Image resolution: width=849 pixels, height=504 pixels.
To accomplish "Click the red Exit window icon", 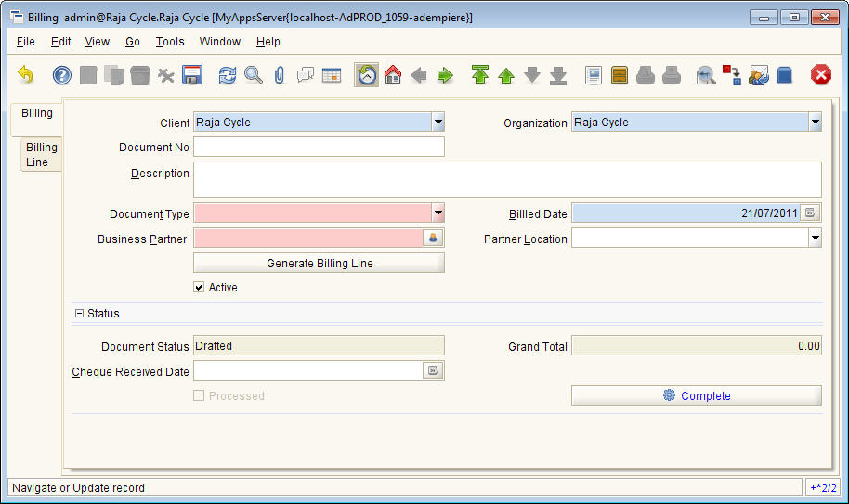I will tap(821, 75).
